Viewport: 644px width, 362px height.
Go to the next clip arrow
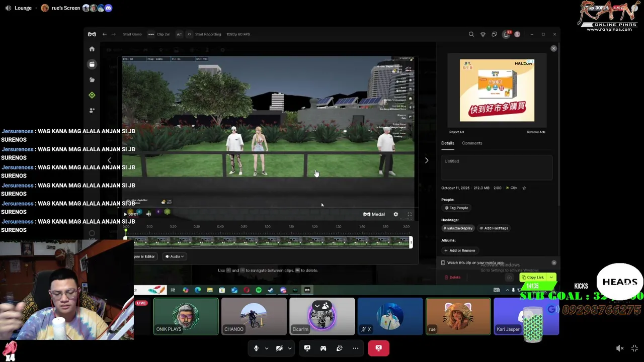tap(427, 160)
